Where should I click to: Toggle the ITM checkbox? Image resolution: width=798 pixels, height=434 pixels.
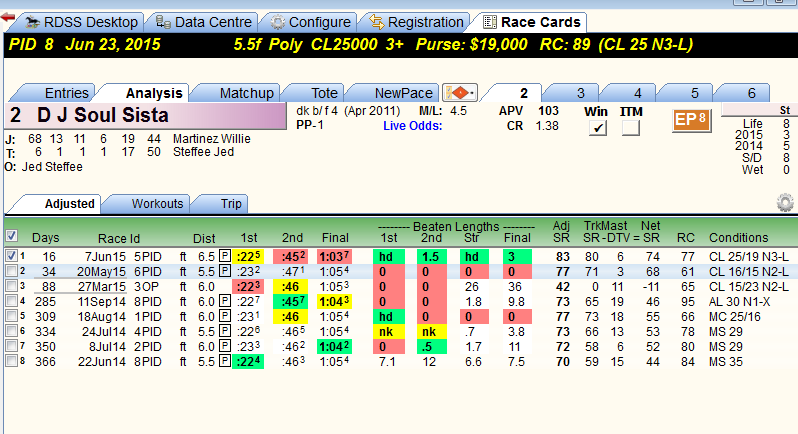coord(631,128)
